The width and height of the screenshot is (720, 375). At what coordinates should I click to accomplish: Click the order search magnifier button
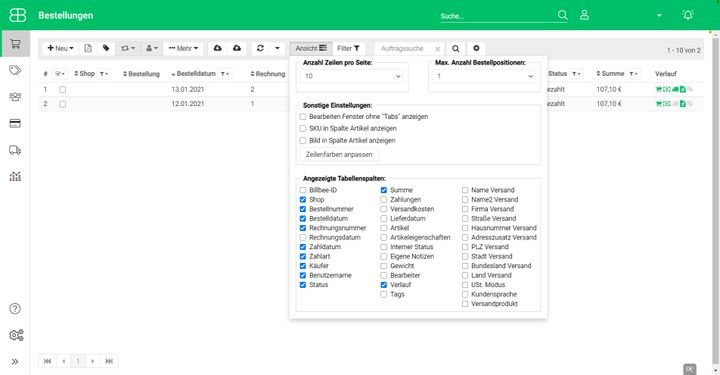456,49
